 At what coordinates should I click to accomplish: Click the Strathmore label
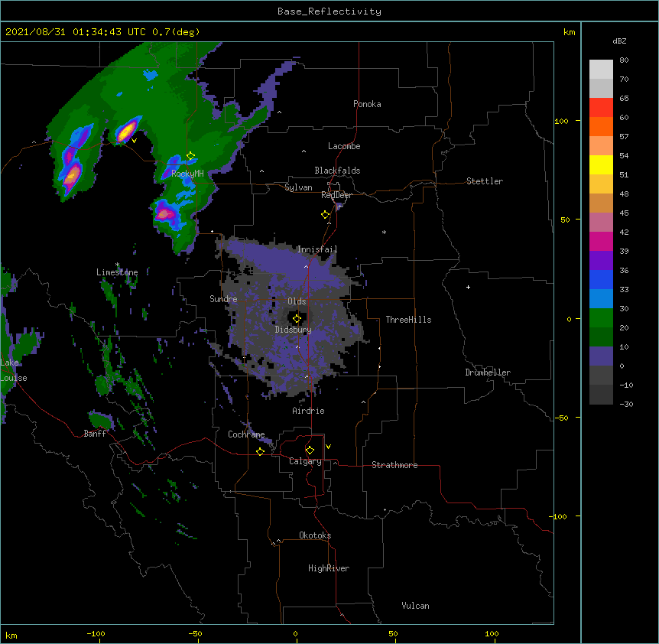coord(394,465)
